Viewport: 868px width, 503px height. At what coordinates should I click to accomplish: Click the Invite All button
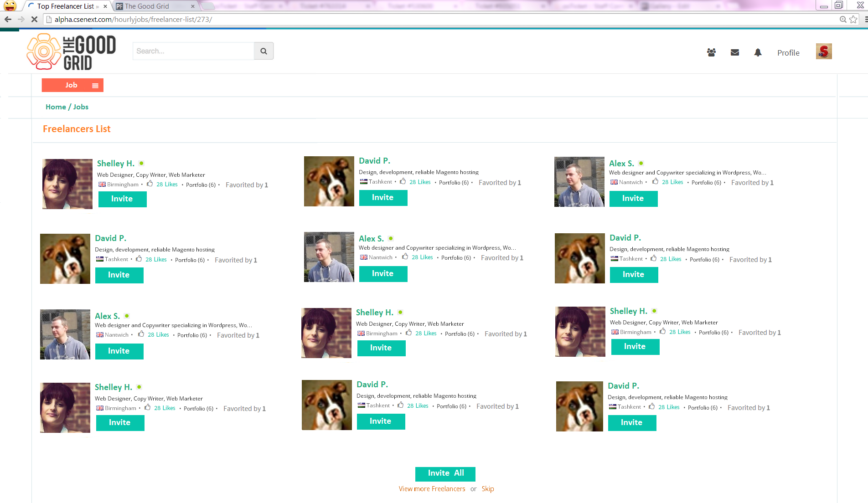(445, 474)
